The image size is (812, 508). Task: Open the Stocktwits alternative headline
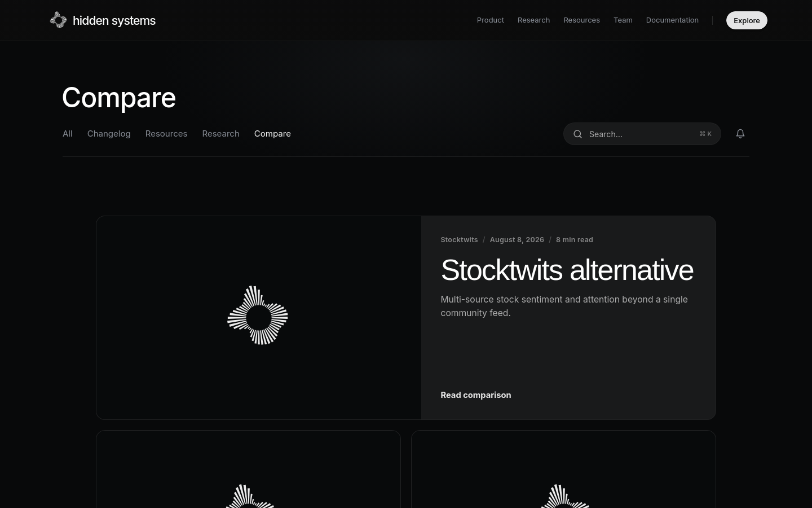567,270
